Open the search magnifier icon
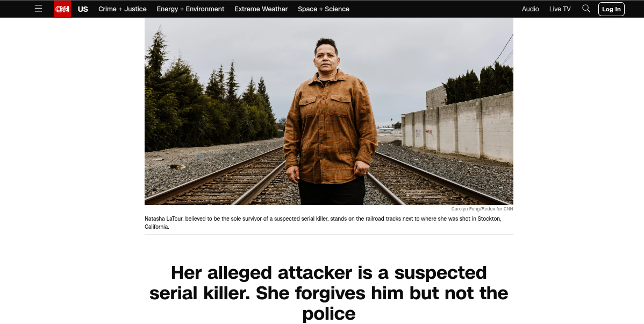This screenshot has width=644, height=324. pyautogui.click(x=586, y=9)
